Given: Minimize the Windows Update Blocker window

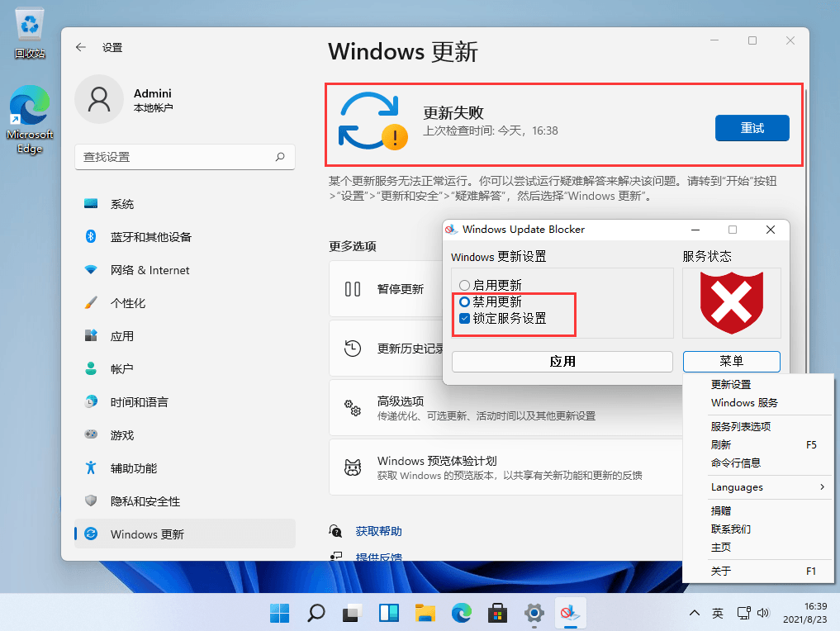Looking at the screenshot, I should coord(695,230).
